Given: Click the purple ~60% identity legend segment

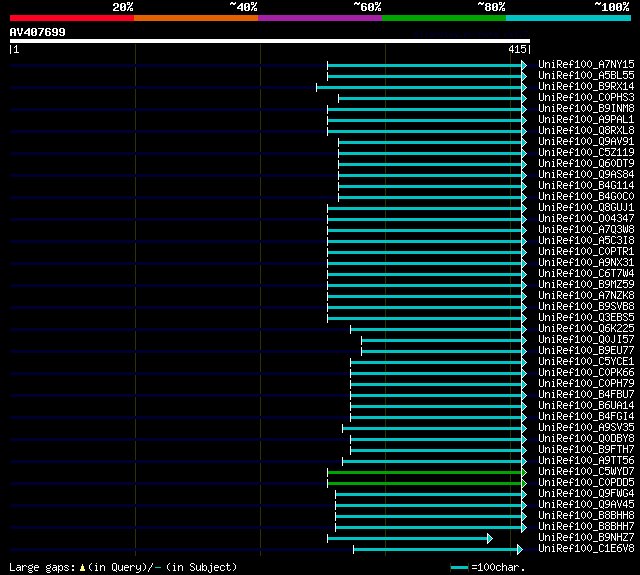Looking at the screenshot, I should (x=320, y=18).
